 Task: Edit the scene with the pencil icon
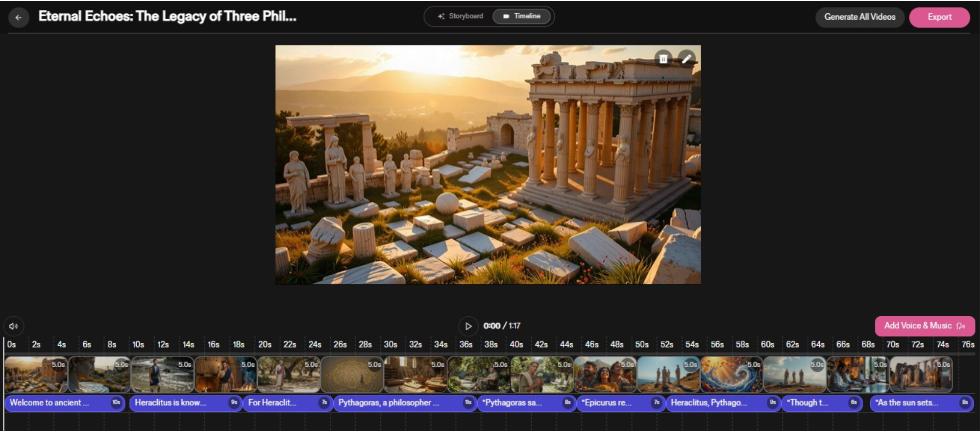686,59
